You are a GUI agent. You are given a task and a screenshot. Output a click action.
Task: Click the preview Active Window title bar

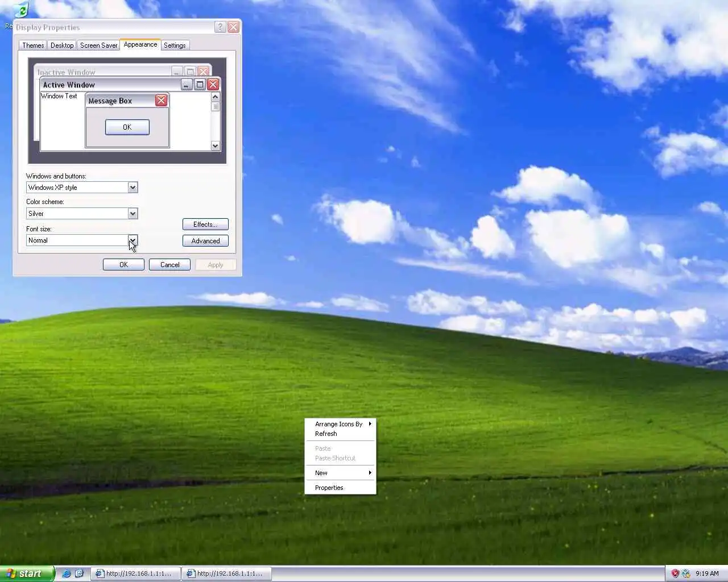[111, 85]
